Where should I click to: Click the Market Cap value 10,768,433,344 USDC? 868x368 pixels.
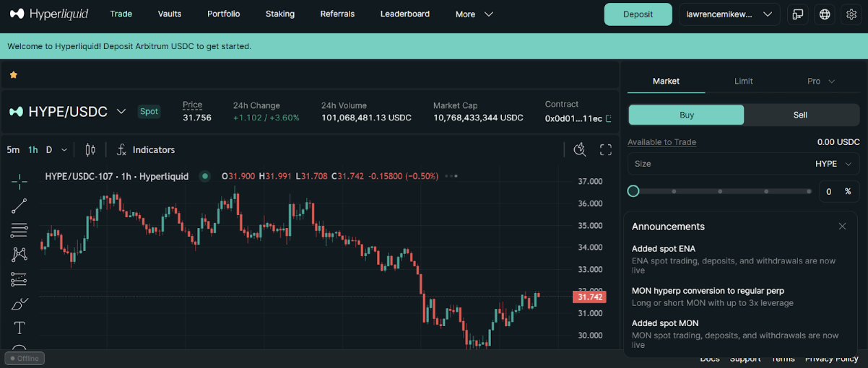(478, 118)
